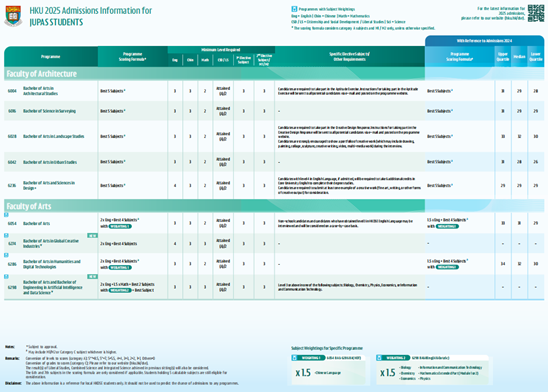Screen dimensions: 548x392
Task: Click the Minimum Level Required column header
Action: click(221, 50)
